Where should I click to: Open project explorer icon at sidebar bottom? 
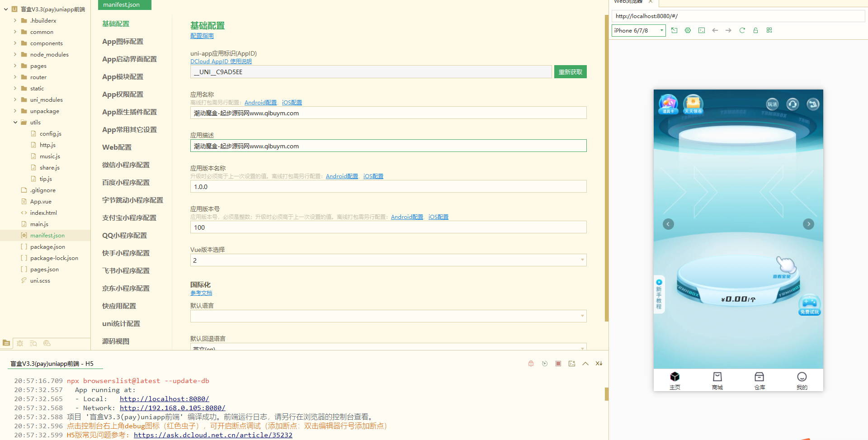6,343
